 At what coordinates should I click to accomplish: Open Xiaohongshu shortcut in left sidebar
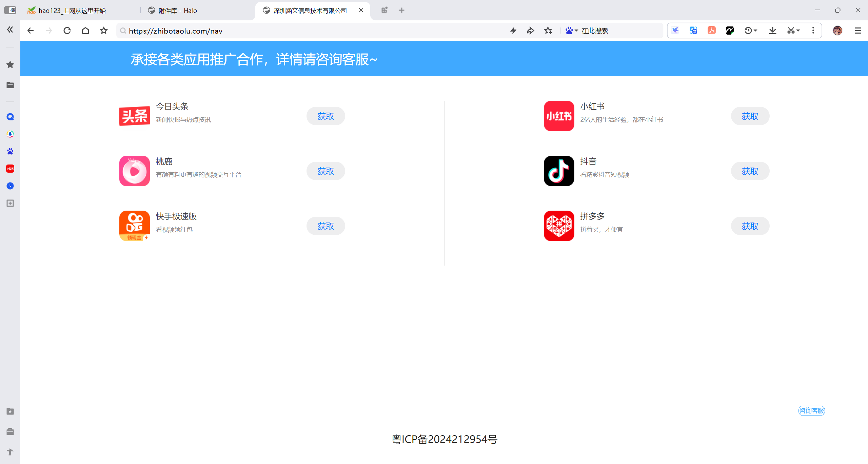tap(10, 169)
